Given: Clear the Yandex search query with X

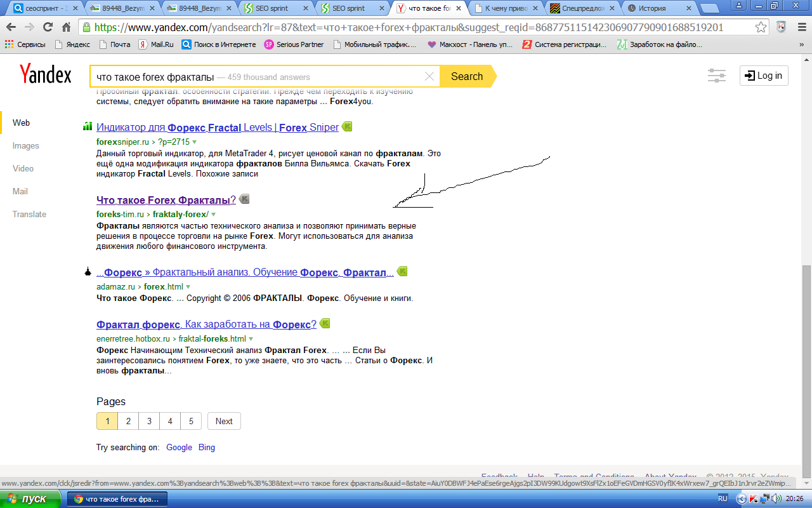Looking at the screenshot, I should tap(429, 76).
